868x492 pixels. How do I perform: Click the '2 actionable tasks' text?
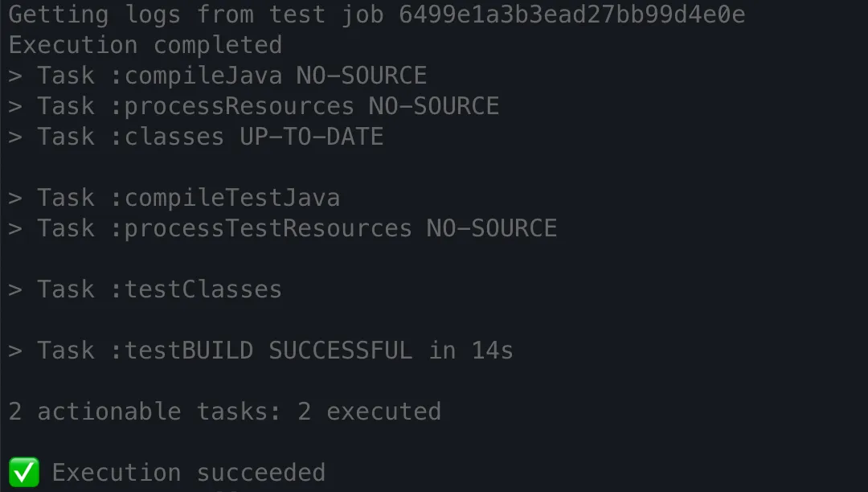145,411
